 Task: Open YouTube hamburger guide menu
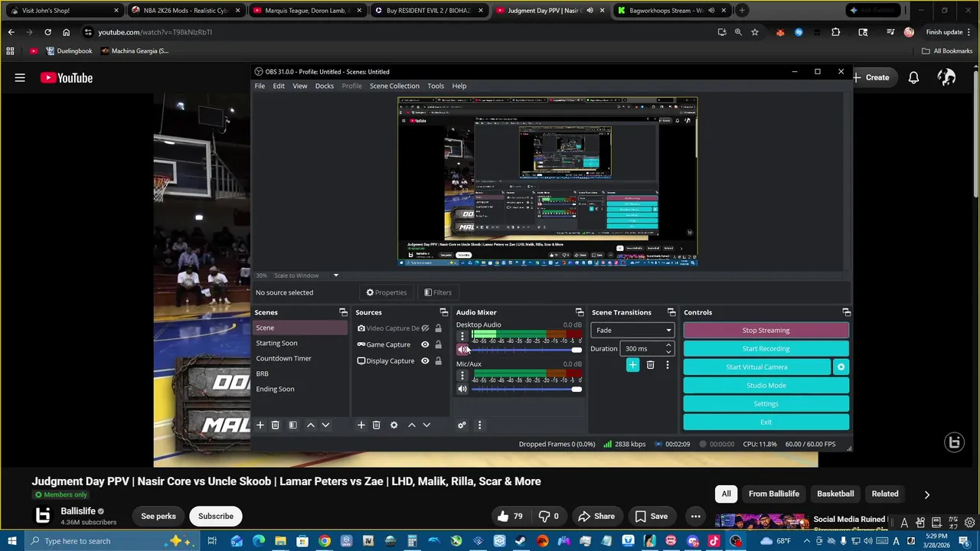20,77
